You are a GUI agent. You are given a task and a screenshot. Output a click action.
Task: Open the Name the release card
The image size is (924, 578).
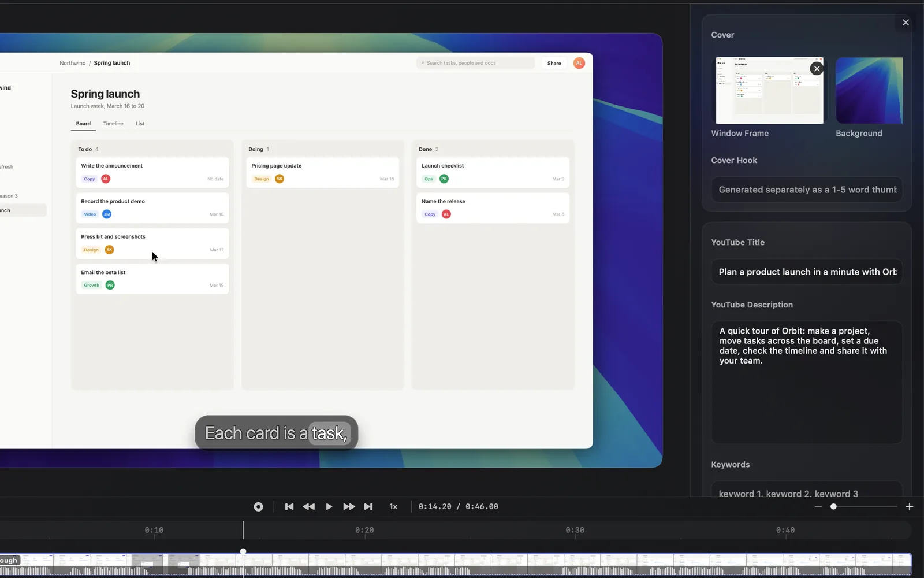click(x=493, y=208)
